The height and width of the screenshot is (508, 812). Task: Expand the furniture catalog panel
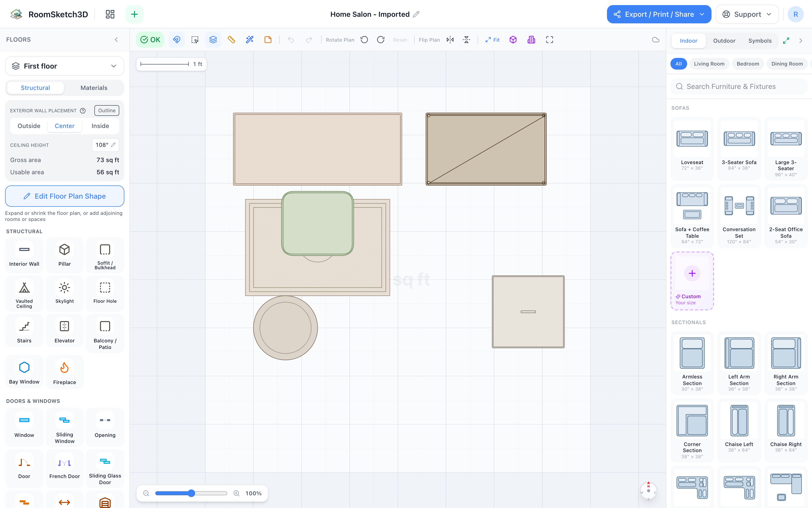point(786,41)
